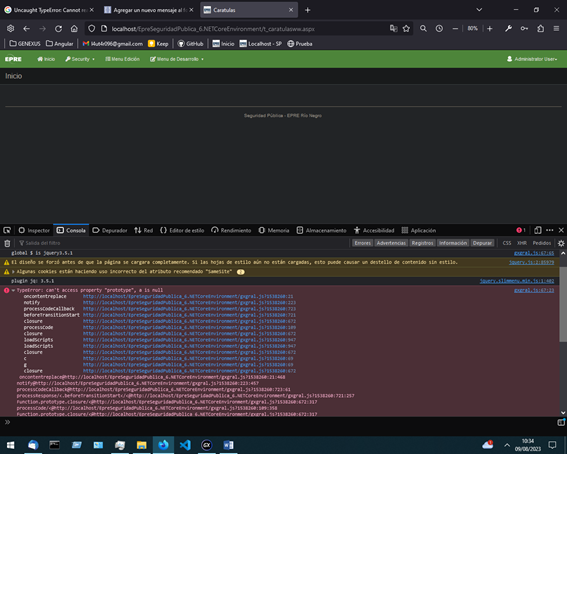Image resolution: width=567 pixels, height=603 pixels.
Task: Open the GitHub bookmark
Action: pyautogui.click(x=190, y=44)
